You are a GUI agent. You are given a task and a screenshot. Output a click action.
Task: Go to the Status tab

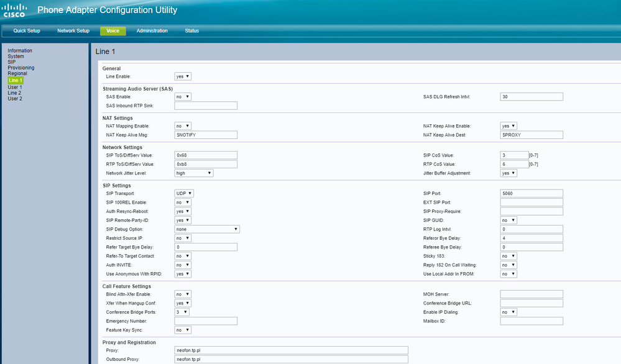(x=192, y=31)
